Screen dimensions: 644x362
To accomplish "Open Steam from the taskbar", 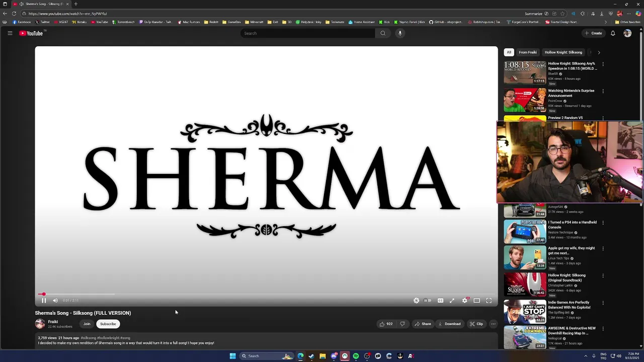I will click(x=311, y=356).
